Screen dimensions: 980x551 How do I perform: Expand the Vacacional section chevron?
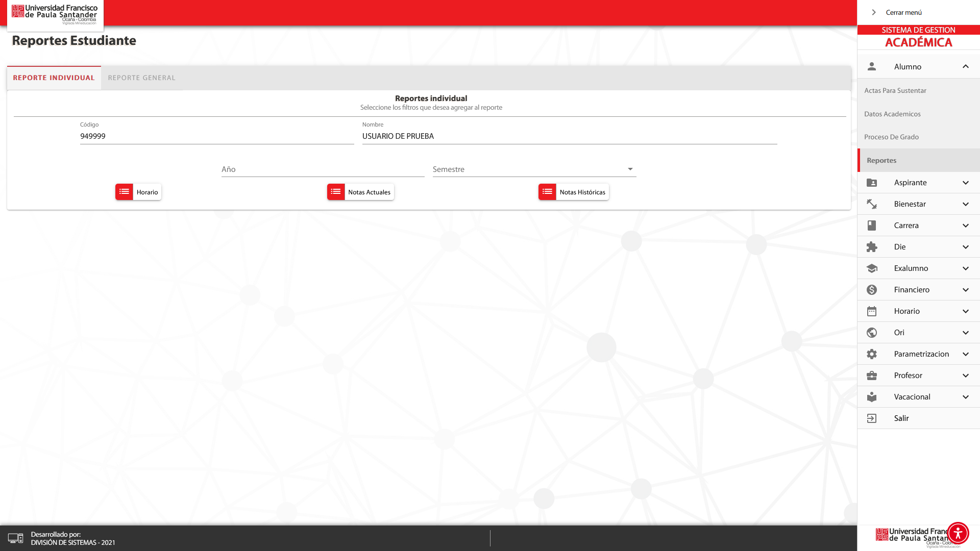coord(965,397)
